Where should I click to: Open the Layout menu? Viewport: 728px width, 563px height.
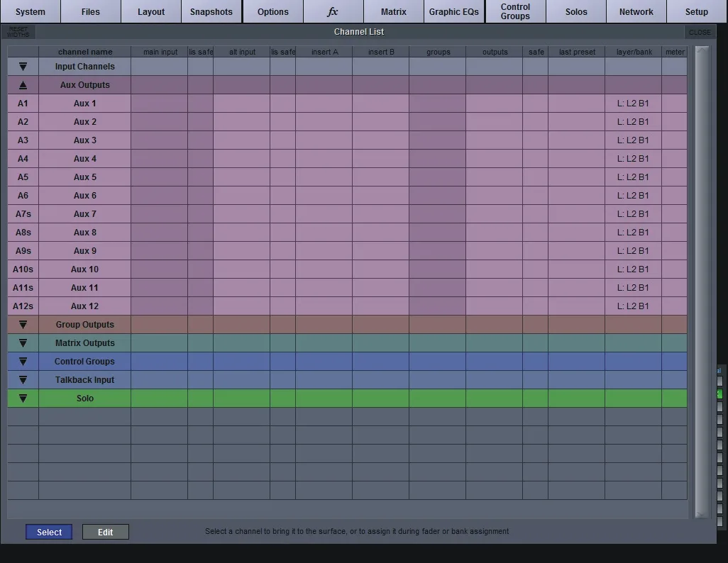[151, 11]
